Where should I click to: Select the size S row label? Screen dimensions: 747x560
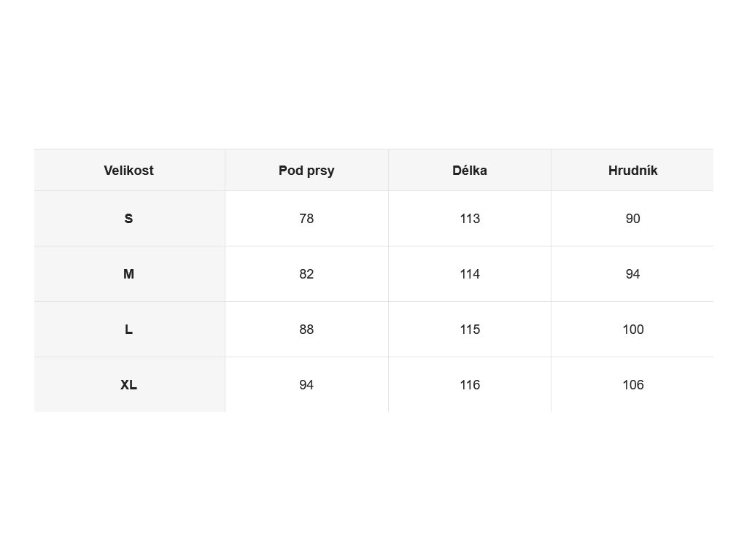(x=128, y=219)
